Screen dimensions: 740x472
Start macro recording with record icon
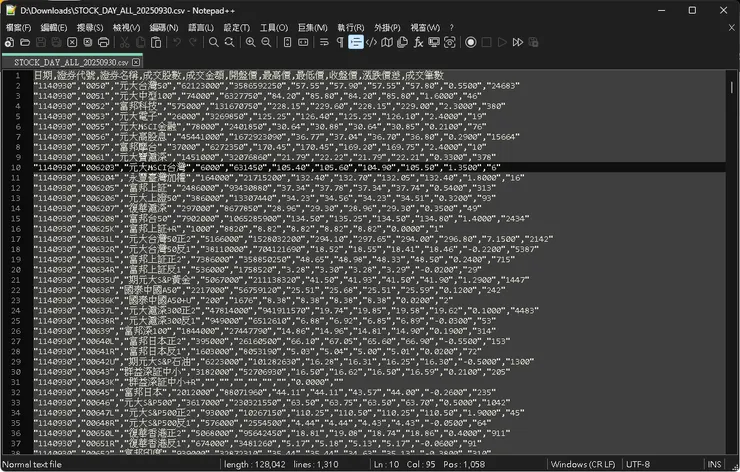tap(471, 42)
